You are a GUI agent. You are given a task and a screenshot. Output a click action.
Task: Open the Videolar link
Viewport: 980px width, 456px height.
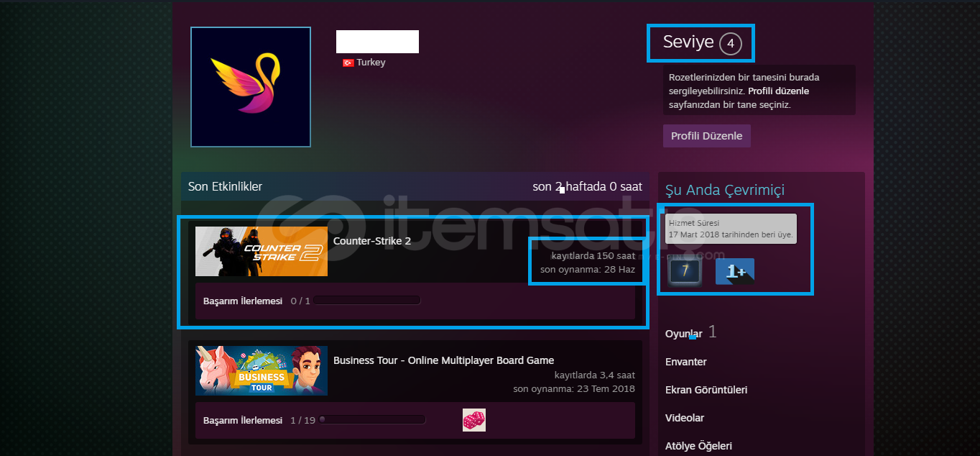[685, 418]
